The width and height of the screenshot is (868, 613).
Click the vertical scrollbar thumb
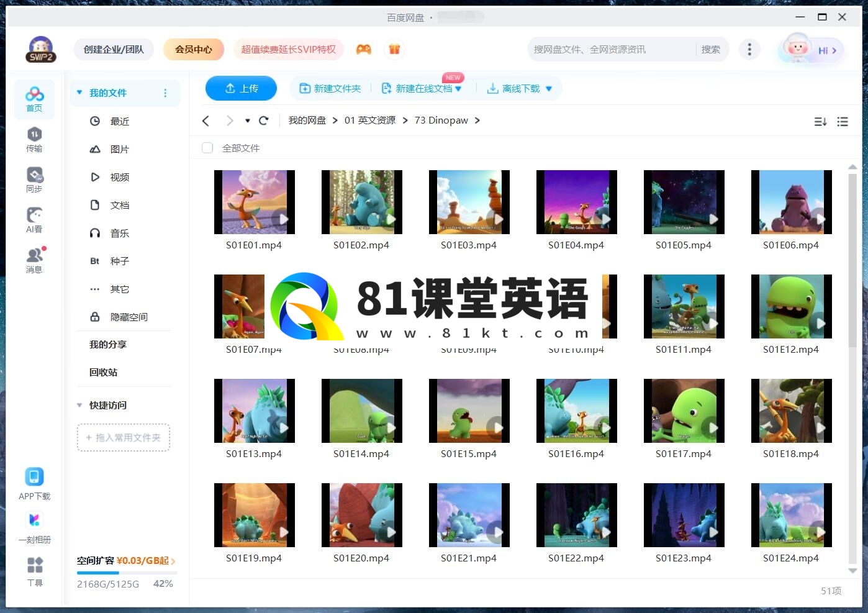(x=852, y=260)
